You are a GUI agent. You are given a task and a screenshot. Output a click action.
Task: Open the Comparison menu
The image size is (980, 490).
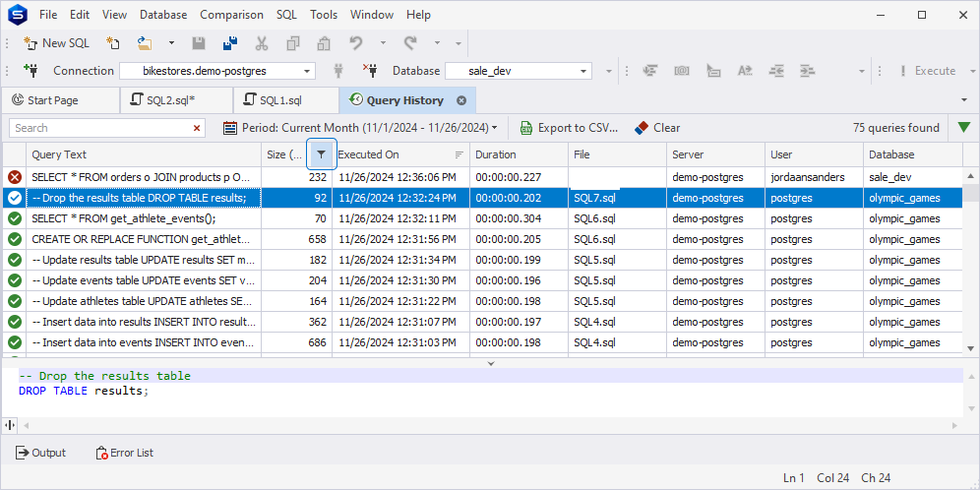pyautogui.click(x=232, y=15)
